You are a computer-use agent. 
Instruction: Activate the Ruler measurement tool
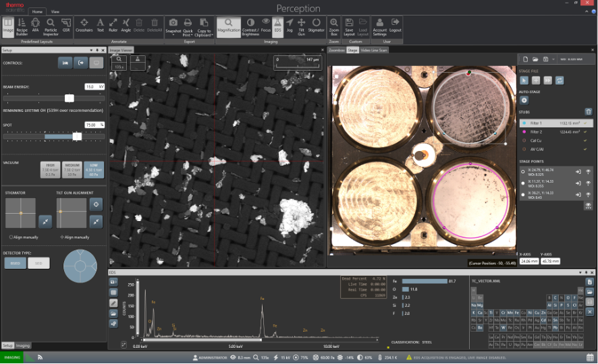[113, 25]
